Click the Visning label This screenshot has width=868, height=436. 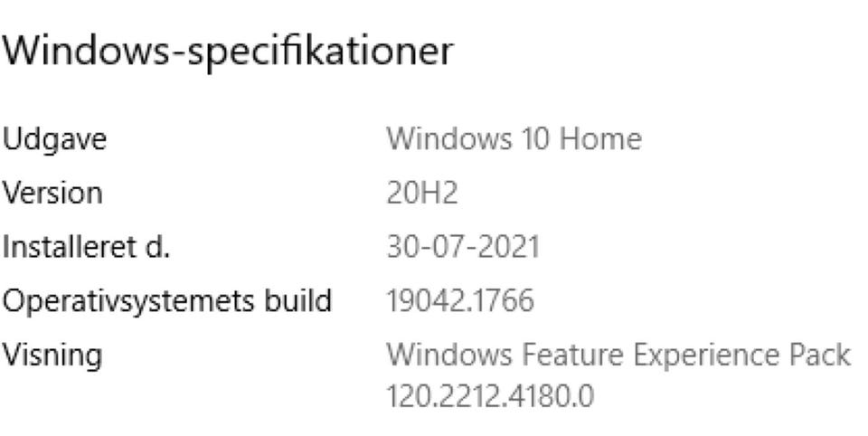point(53,355)
